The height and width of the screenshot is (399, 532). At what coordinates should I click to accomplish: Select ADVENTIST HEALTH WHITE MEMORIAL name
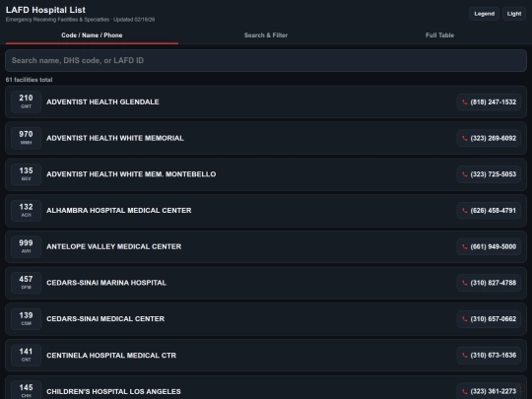[x=115, y=138]
